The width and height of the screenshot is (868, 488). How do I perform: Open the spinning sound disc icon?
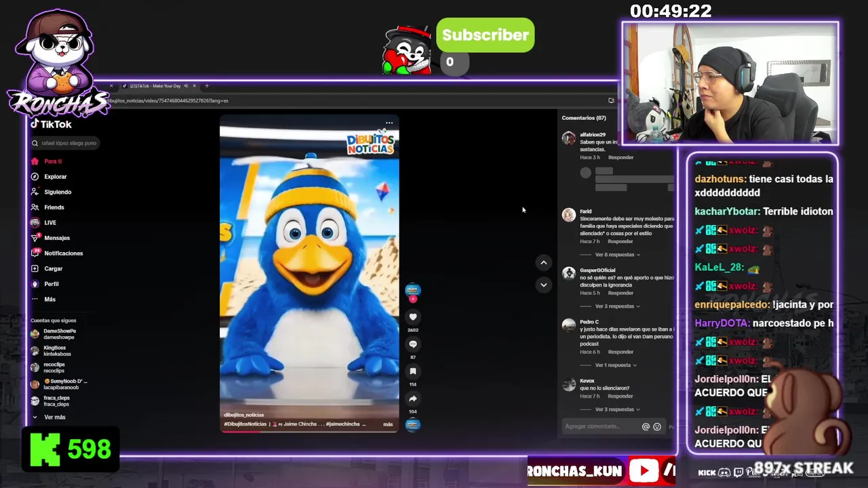412,425
